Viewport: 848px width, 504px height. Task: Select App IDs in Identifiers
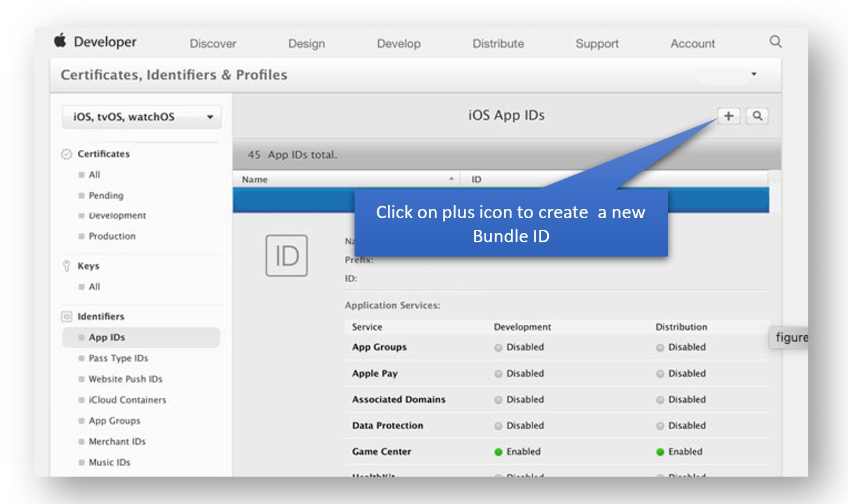141,337
